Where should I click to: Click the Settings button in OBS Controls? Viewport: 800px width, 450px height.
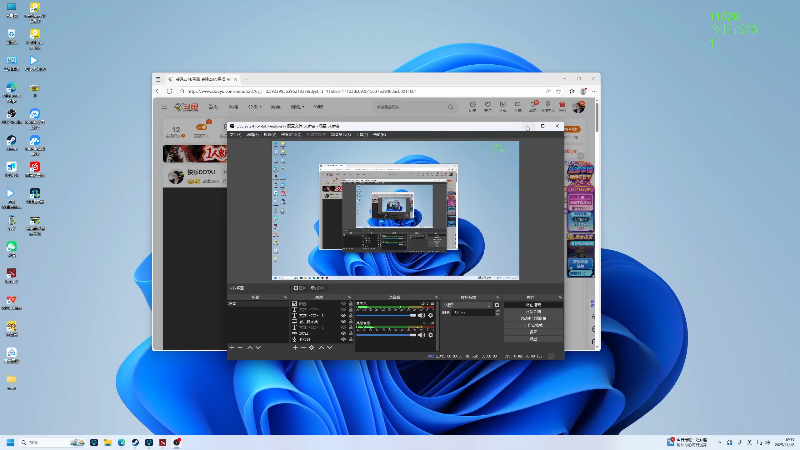pyautogui.click(x=533, y=332)
